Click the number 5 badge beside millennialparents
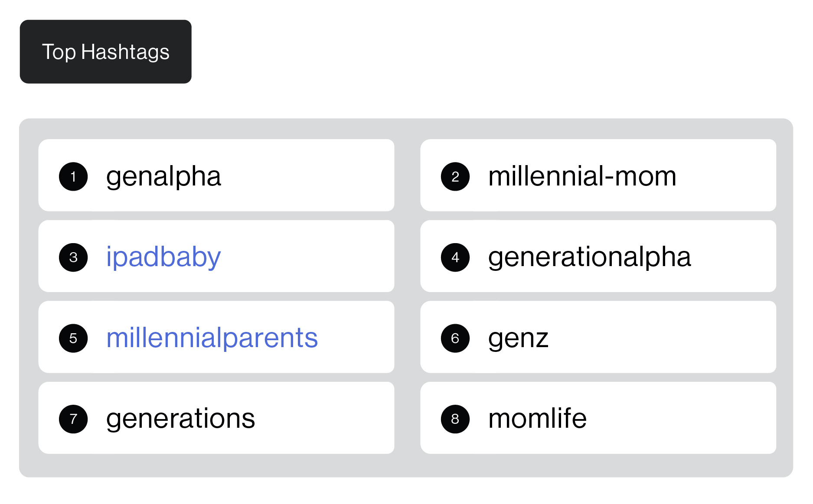 point(73,338)
